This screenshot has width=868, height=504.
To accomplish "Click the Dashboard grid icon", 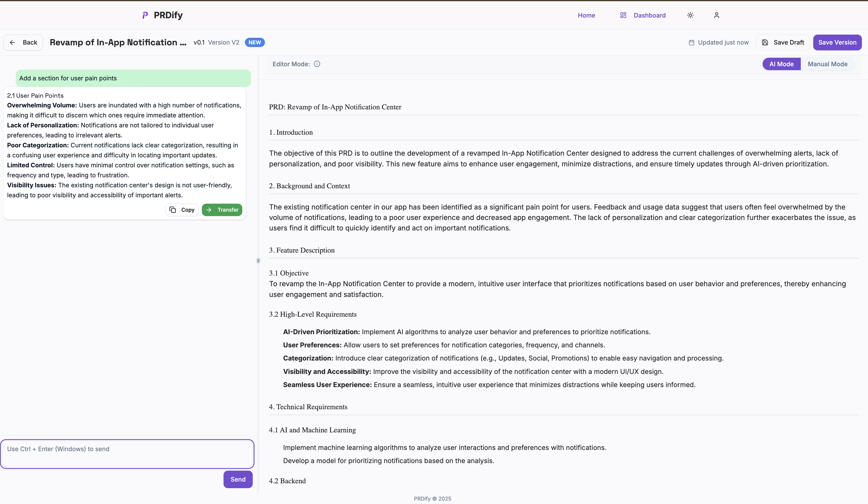I will [x=623, y=15].
